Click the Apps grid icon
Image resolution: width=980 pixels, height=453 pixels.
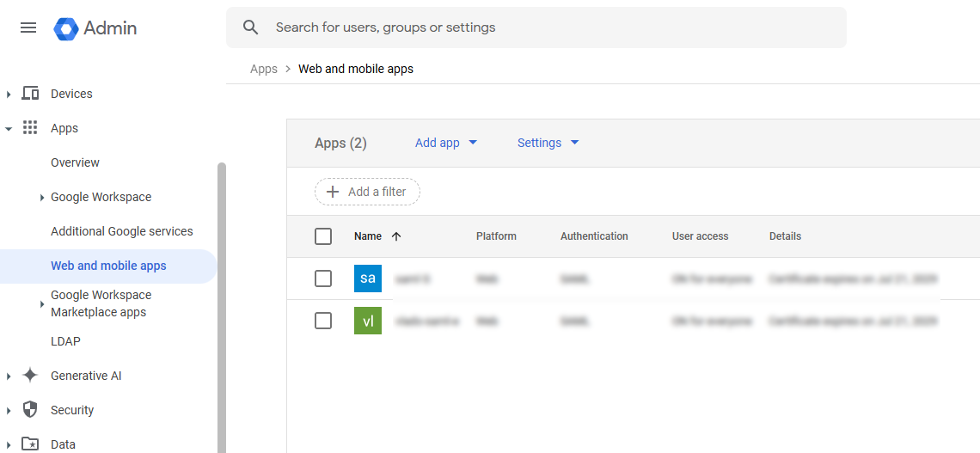pos(30,128)
